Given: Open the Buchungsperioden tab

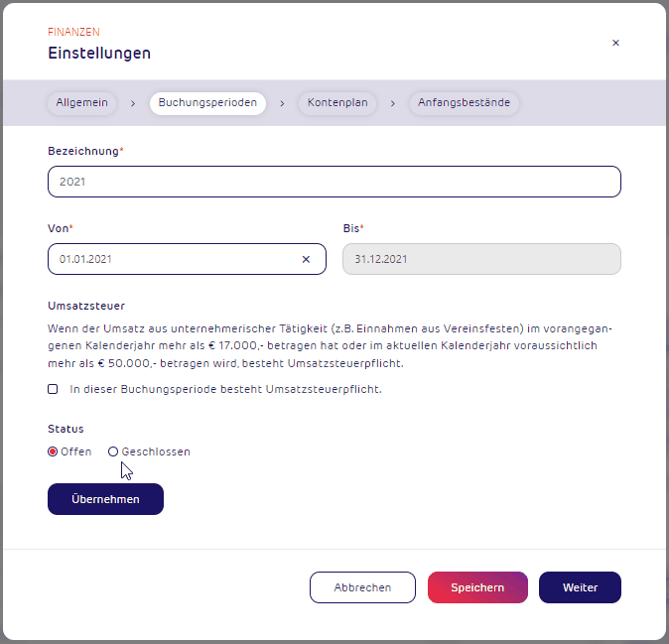Looking at the screenshot, I should (207, 103).
